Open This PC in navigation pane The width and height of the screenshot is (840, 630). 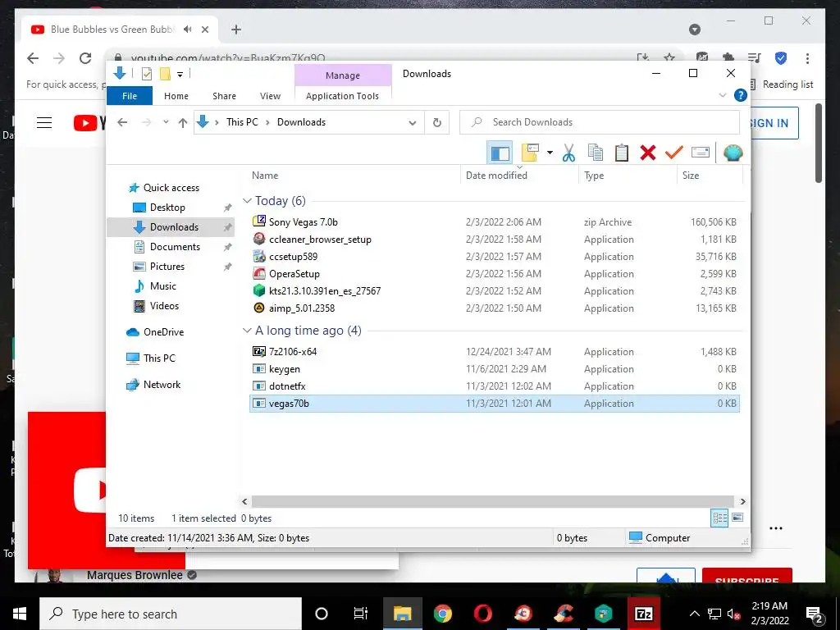(159, 358)
